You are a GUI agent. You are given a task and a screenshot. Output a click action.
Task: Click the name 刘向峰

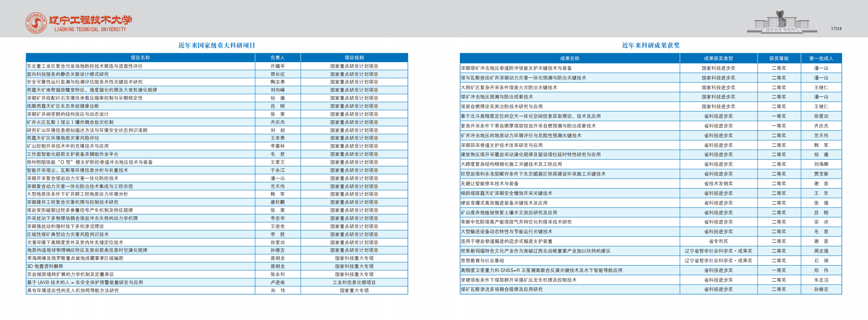[x=278, y=90]
